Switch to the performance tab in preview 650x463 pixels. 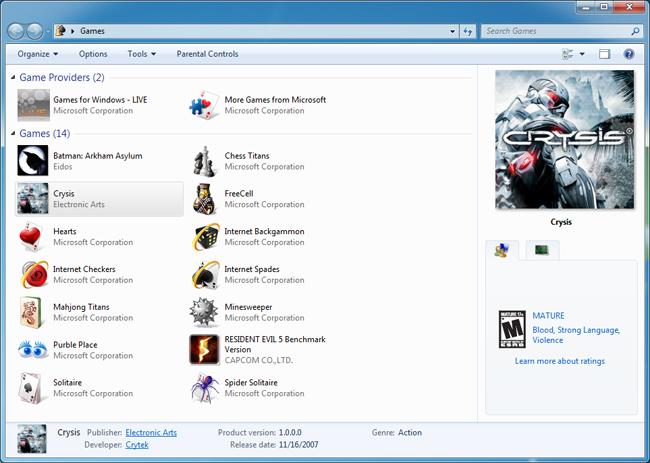pos(542,250)
